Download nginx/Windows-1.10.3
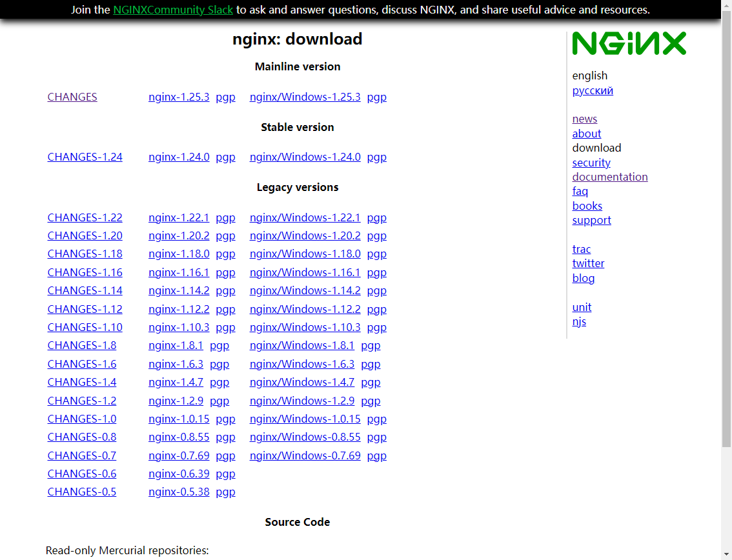 click(x=305, y=328)
